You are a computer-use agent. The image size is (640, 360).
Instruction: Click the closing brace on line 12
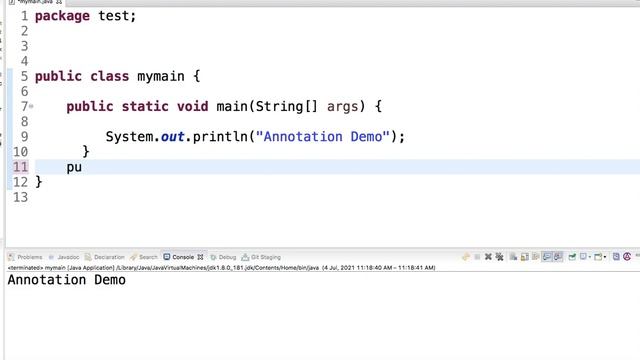click(38, 182)
